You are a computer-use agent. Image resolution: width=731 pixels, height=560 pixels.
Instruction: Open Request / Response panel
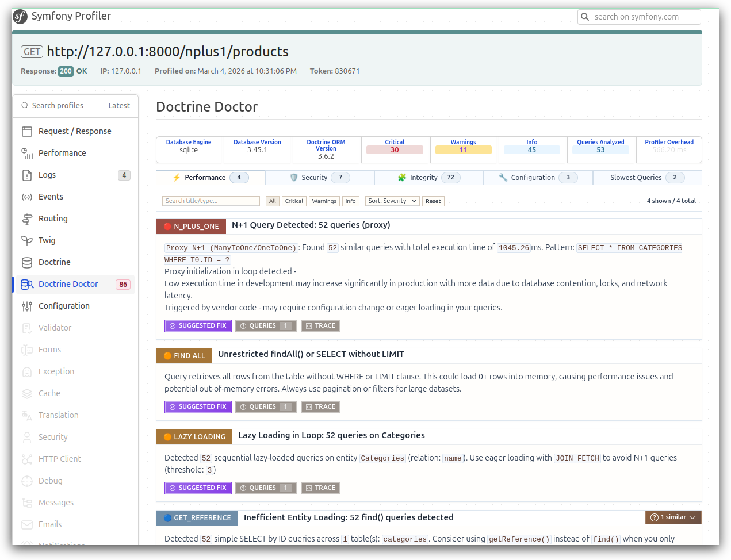coord(75,131)
